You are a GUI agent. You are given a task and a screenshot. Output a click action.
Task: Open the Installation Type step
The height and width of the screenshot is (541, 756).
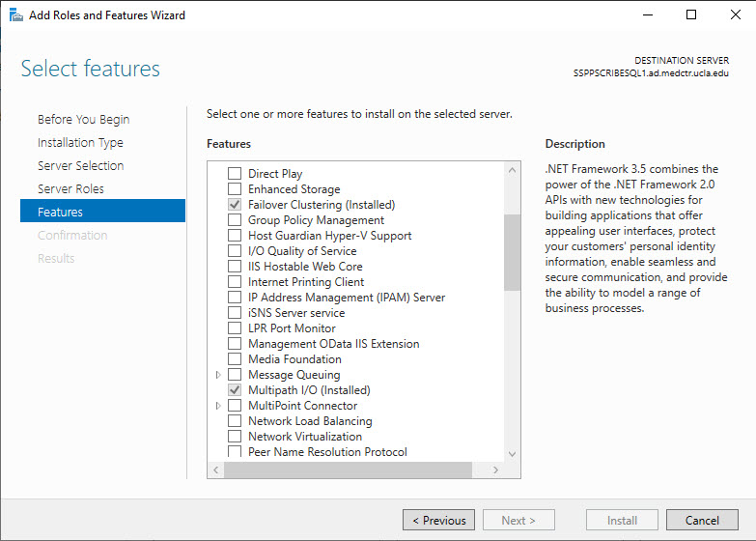[80, 142]
